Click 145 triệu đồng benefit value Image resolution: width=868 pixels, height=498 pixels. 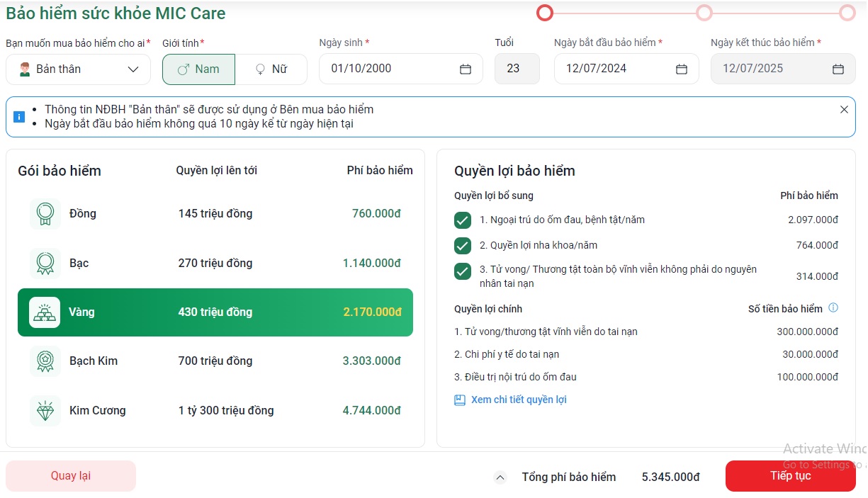coord(215,214)
